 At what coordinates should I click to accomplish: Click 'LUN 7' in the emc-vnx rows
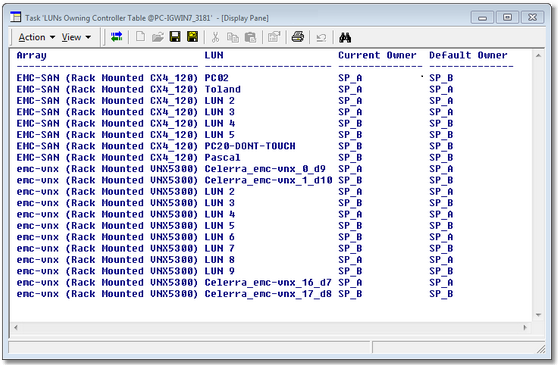pyautogui.click(x=220, y=249)
